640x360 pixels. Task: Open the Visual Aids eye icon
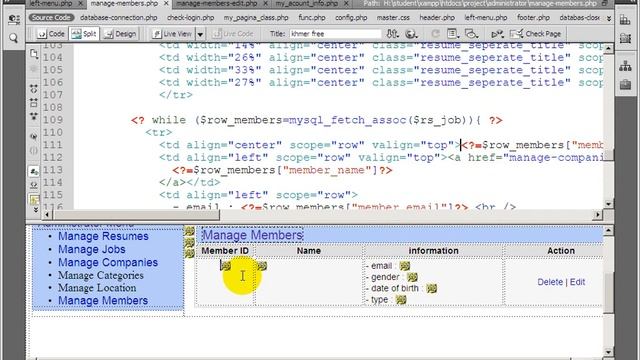point(471,34)
